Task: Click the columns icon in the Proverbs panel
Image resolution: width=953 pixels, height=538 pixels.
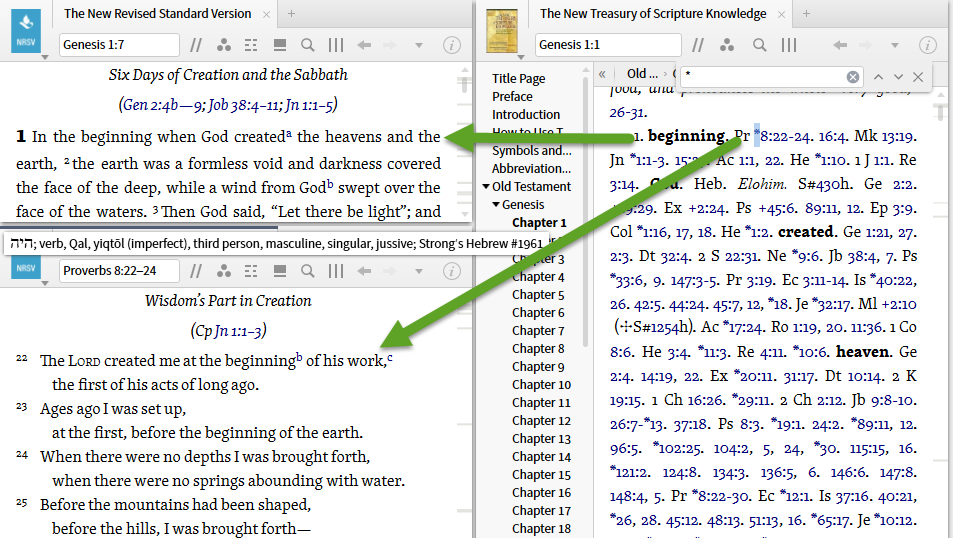Action: point(336,270)
